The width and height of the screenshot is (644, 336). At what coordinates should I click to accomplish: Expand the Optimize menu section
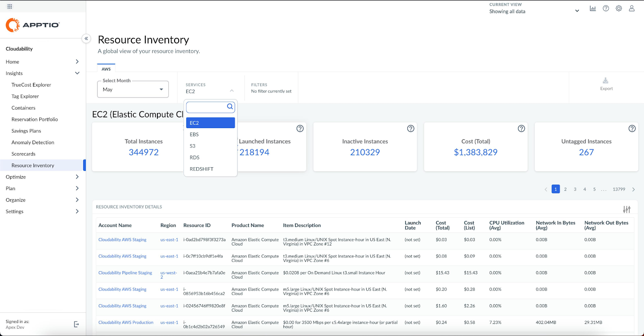pos(77,177)
